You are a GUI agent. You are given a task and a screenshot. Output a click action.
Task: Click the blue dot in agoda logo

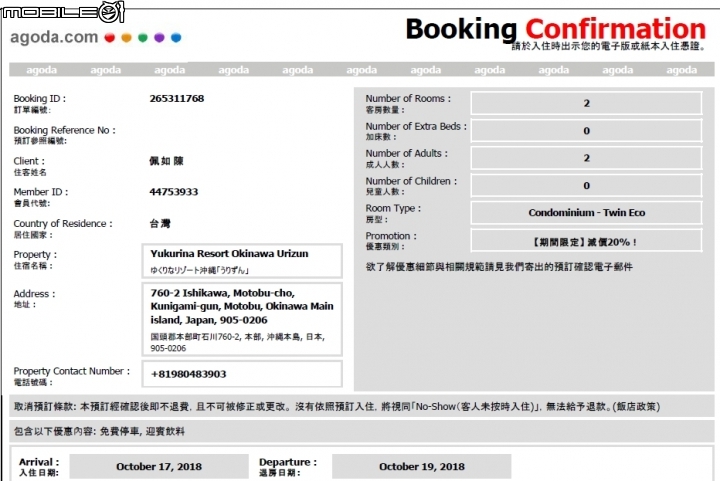click(x=176, y=38)
